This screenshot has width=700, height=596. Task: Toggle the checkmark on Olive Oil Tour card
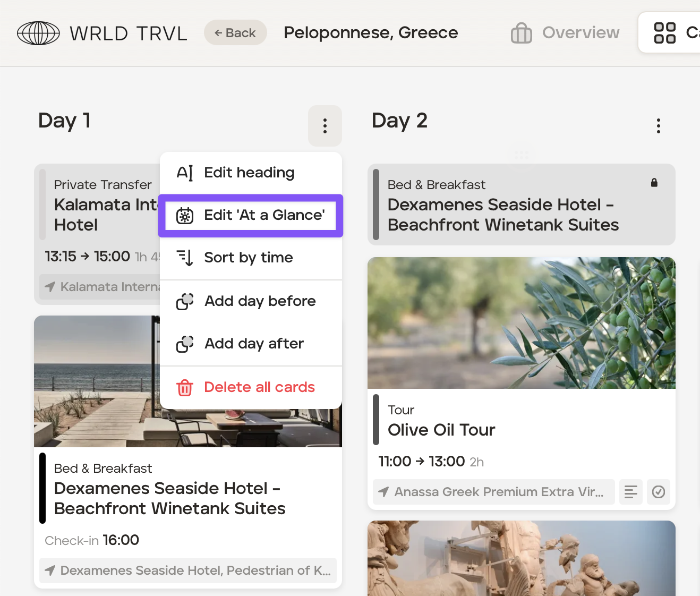tap(658, 492)
